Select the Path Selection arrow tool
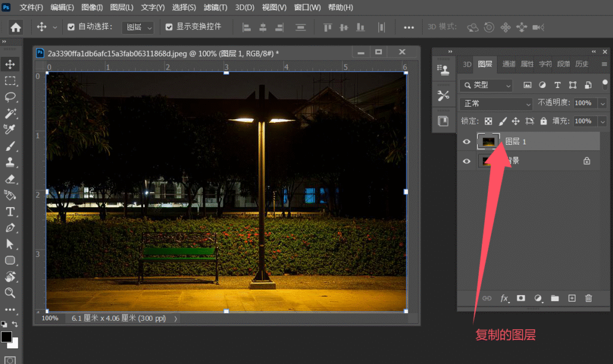The height and width of the screenshot is (364, 613). [x=10, y=244]
